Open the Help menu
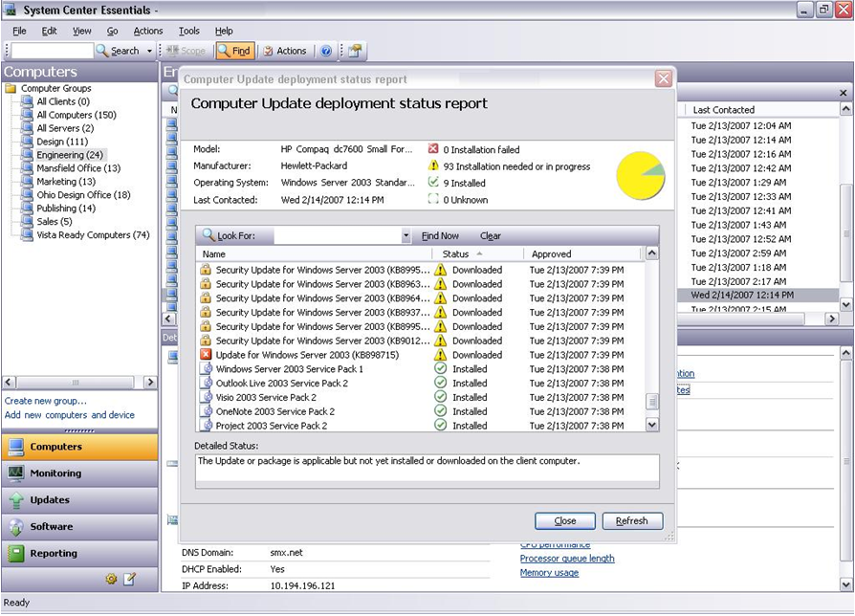The width and height of the screenshot is (855, 616). tap(224, 31)
